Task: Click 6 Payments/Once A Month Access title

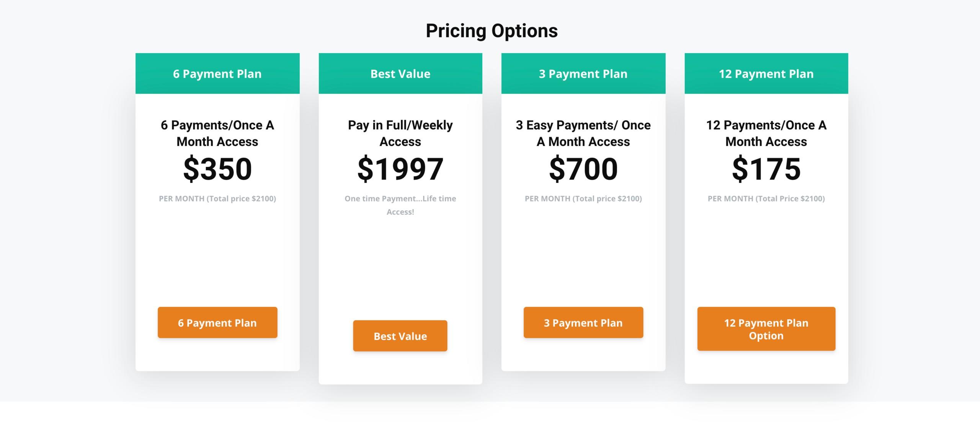Action: tap(217, 133)
